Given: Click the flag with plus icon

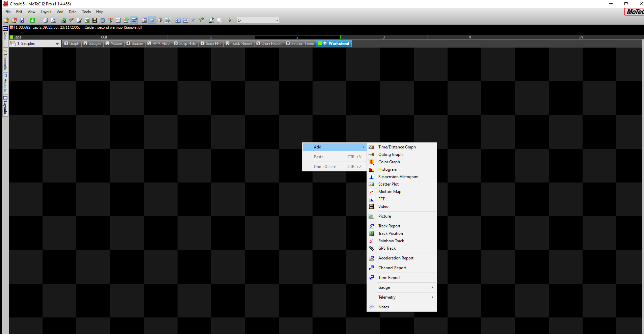Looking at the screenshot, I should (x=202, y=20).
